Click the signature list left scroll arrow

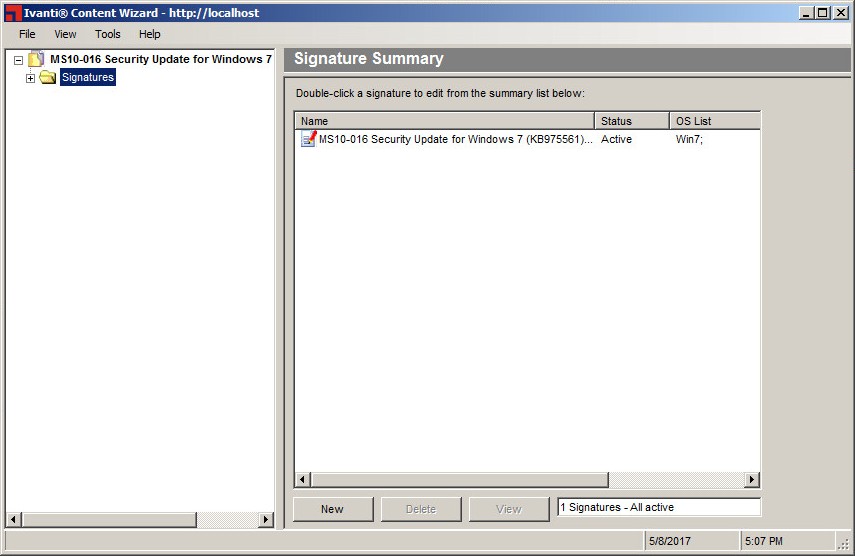click(x=303, y=480)
